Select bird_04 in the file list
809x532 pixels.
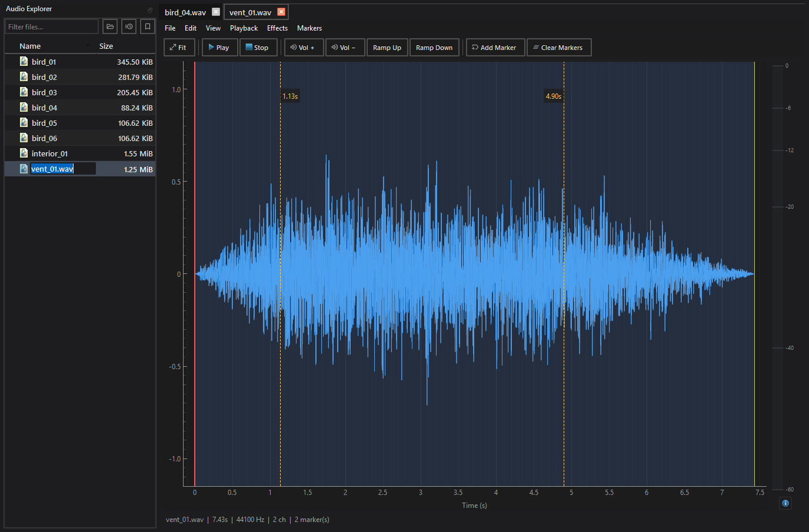click(x=80, y=108)
